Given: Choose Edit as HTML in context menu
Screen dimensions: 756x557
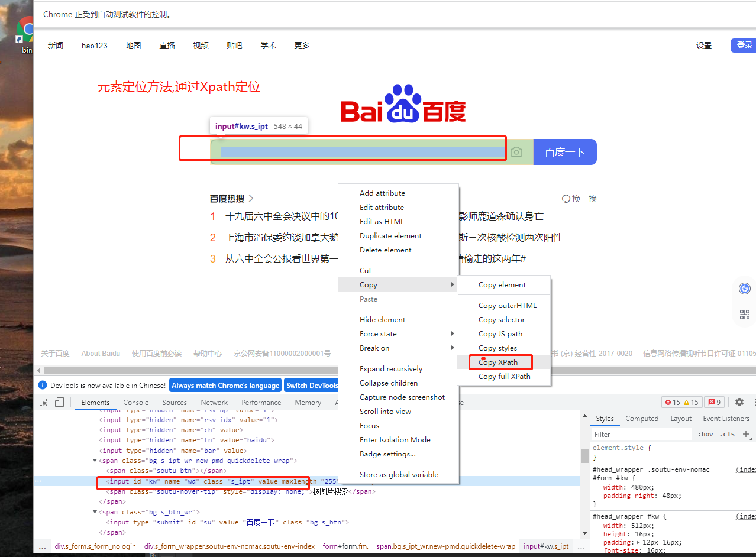Looking at the screenshot, I should (x=398, y=222).
